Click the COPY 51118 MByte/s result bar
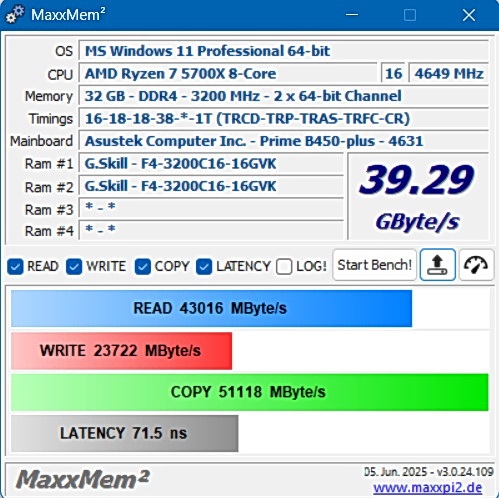The height and width of the screenshot is (498, 499). 250,392
